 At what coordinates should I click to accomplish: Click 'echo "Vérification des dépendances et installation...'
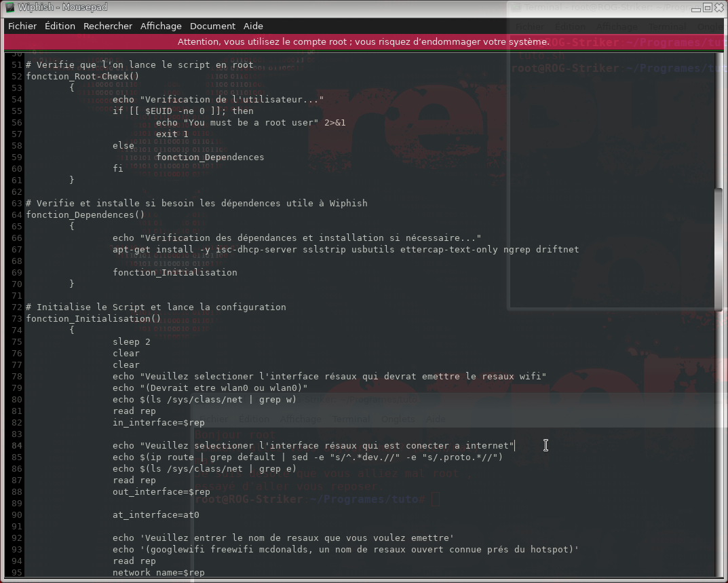[x=296, y=238]
